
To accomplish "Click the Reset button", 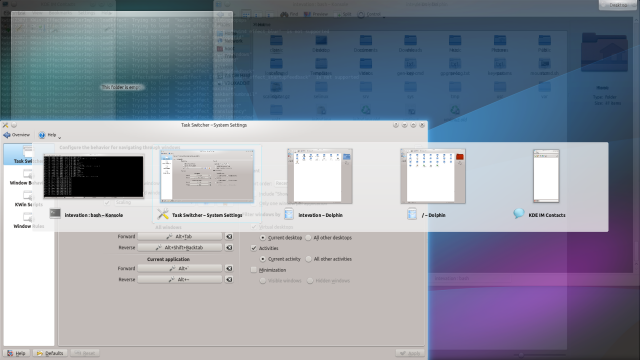I will pos(85,353).
